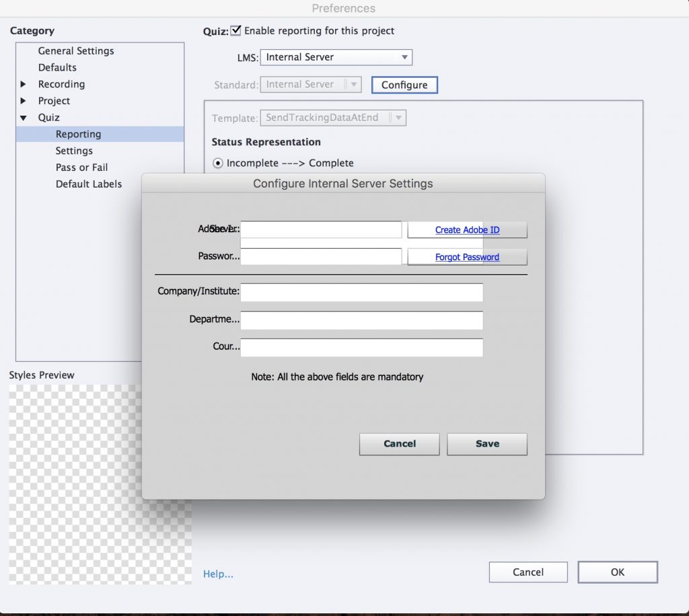Open Default Labels under Quiz
This screenshot has width=689, height=616.
click(x=89, y=184)
